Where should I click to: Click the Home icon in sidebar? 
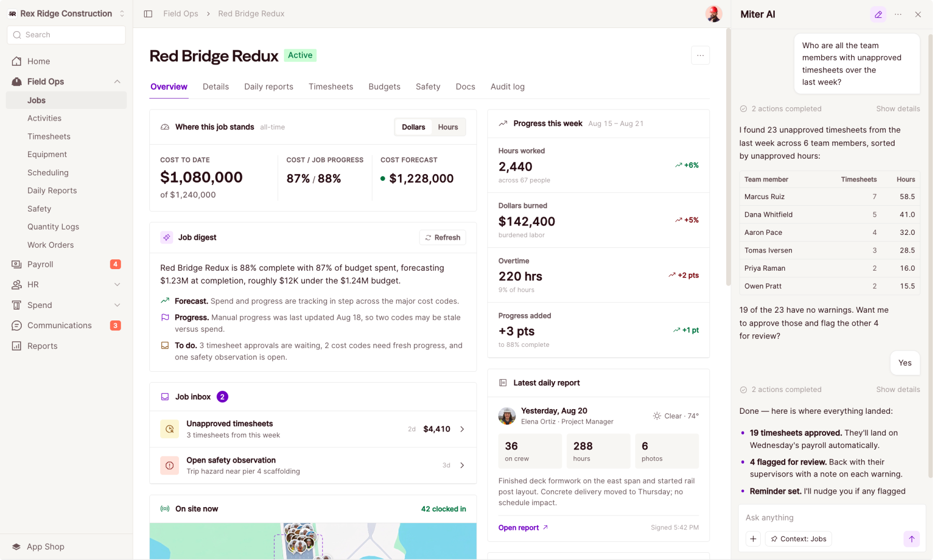coord(17,61)
